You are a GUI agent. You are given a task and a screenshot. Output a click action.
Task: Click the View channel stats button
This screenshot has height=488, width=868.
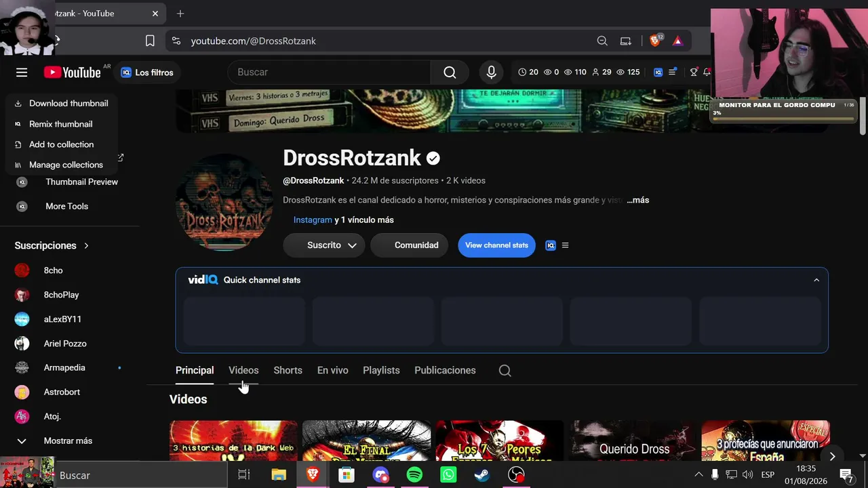496,245
